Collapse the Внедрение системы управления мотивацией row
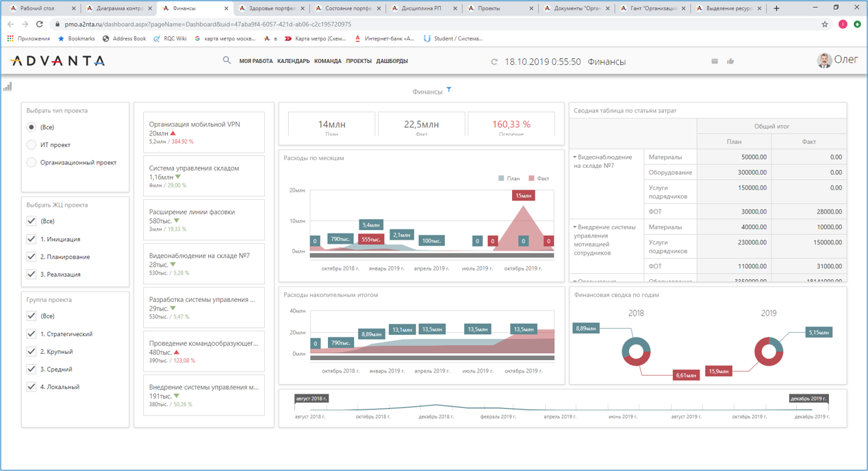Viewport: 868px width, 471px height. pos(575,227)
